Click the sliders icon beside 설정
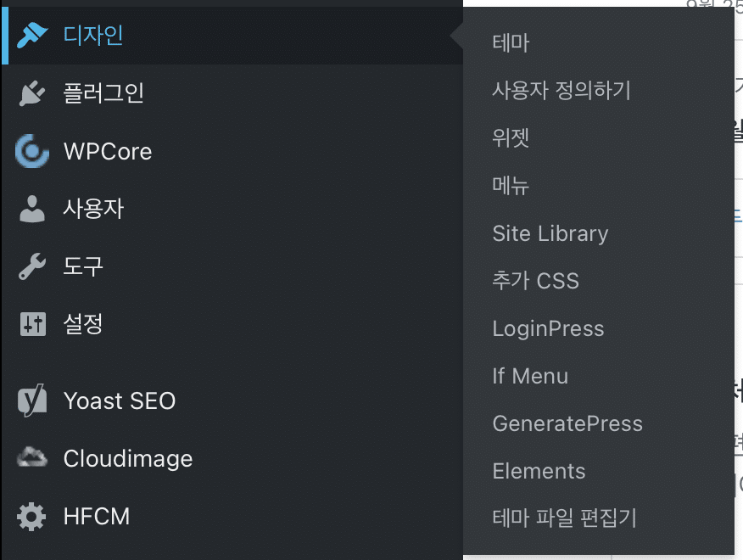Viewport: 743px width, 560px height. click(33, 324)
